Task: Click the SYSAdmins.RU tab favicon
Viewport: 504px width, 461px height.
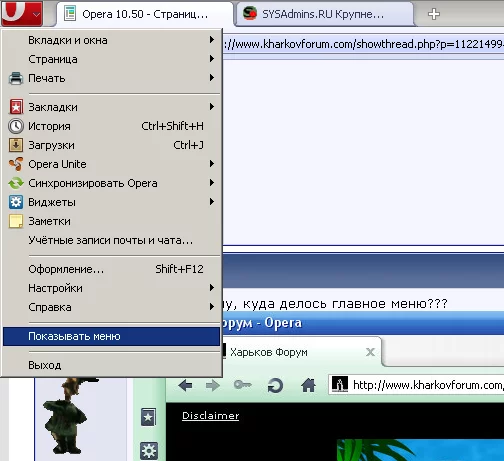Action: tap(250, 14)
